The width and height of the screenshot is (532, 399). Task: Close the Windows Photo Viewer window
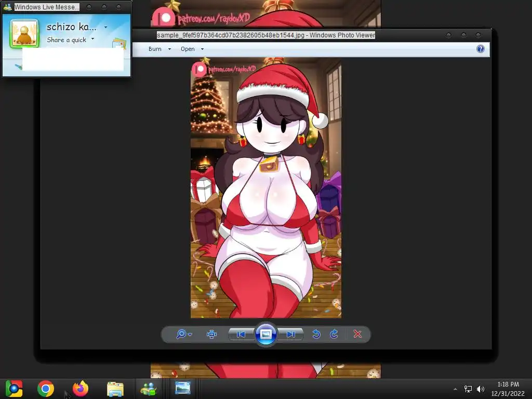478,35
